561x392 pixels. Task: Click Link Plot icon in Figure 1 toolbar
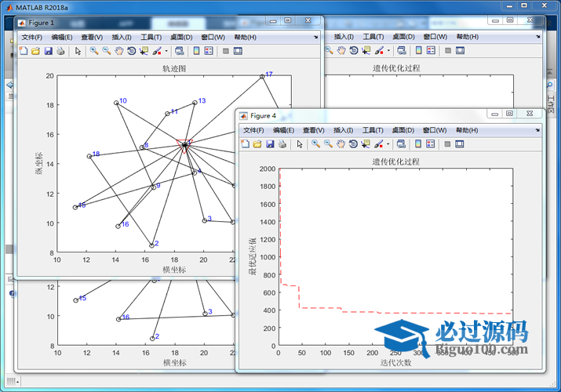(179, 51)
